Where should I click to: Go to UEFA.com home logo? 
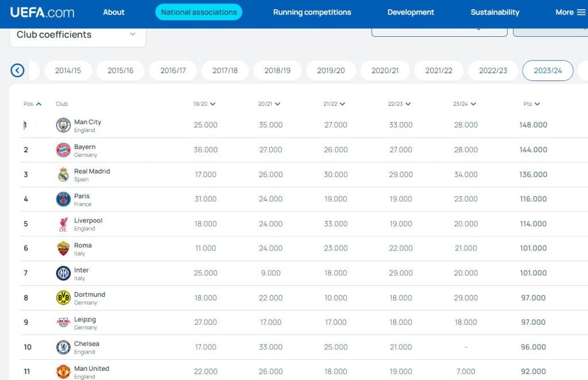42,12
